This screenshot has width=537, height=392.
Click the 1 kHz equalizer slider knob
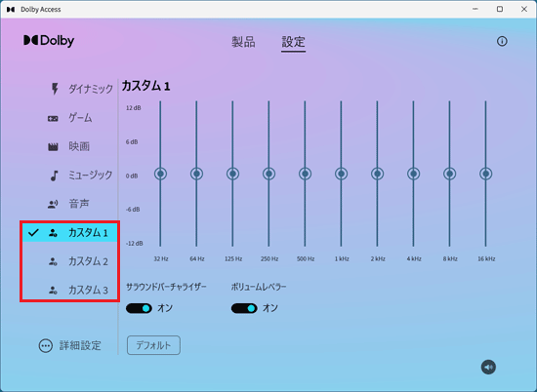point(341,174)
